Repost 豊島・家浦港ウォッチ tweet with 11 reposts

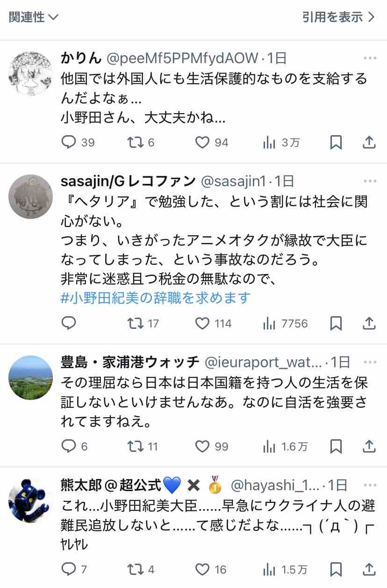(143, 446)
